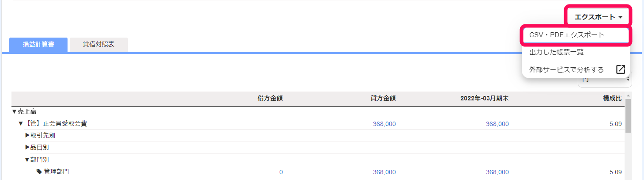Image resolution: width=644 pixels, height=180 pixels.
Task: Expand the 品目別 row
Action: (x=27, y=147)
